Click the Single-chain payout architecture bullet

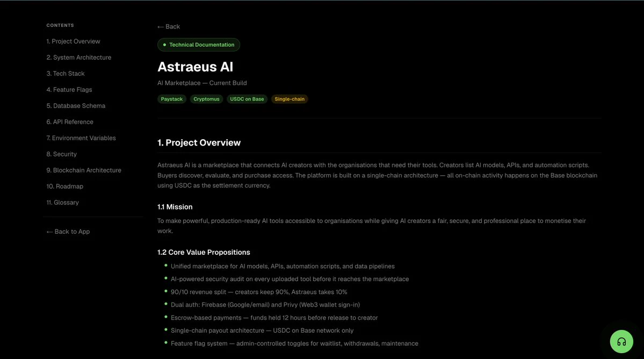[x=262, y=331]
